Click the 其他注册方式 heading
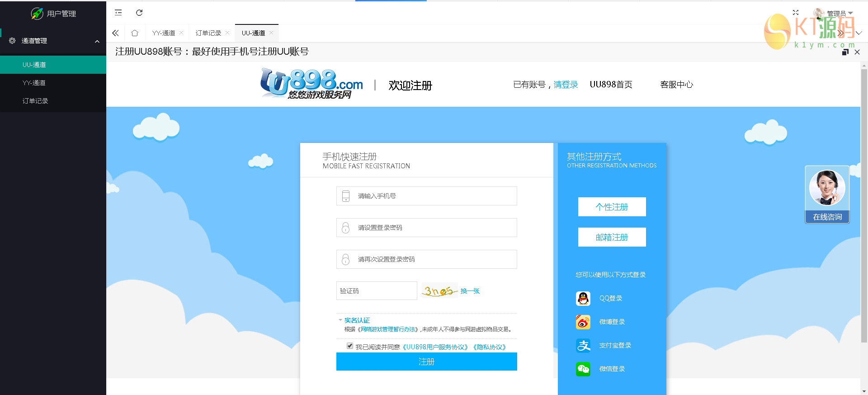This screenshot has width=868, height=395. coord(594,157)
